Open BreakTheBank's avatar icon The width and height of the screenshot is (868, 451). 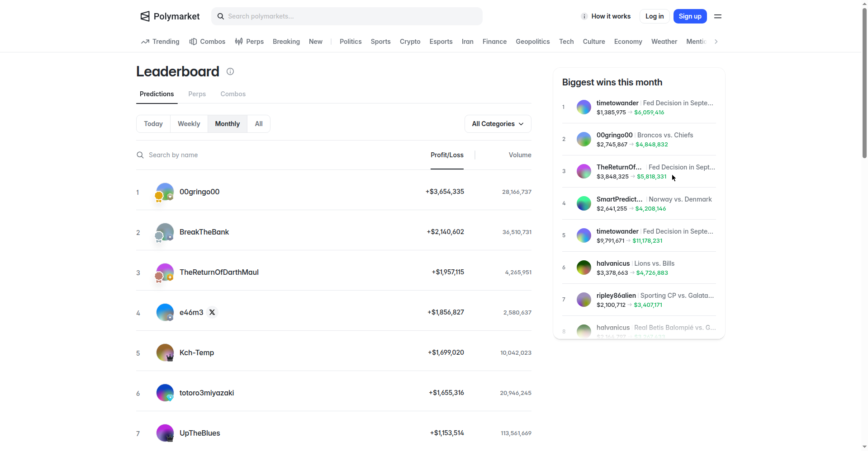[x=165, y=232]
